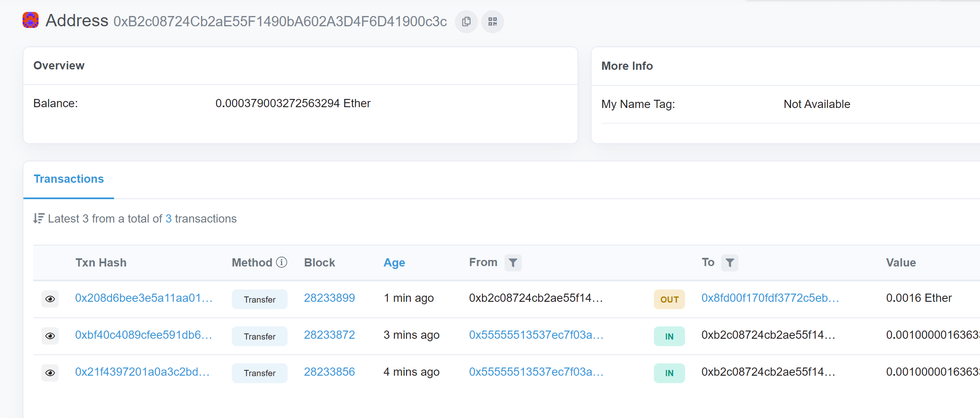Click the sort order icon above transactions
This screenshot has width=980, height=418.
pyautogui.click(x=38, y=218)
